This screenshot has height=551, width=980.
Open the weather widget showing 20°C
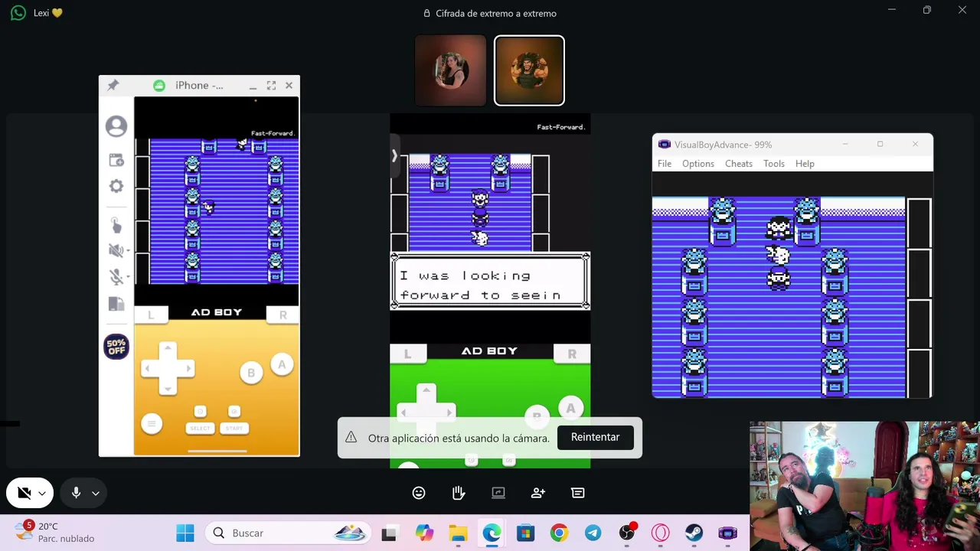click(x=55, y=533)
